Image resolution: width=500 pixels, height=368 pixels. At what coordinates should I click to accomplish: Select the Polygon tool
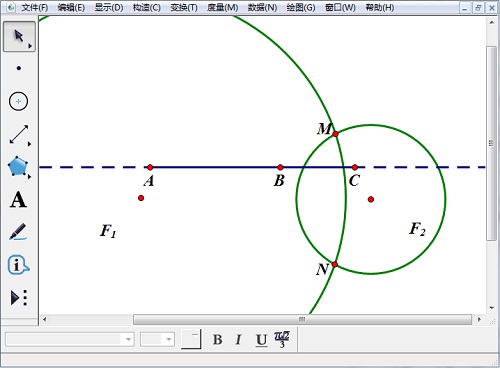(x=18, y=167)
